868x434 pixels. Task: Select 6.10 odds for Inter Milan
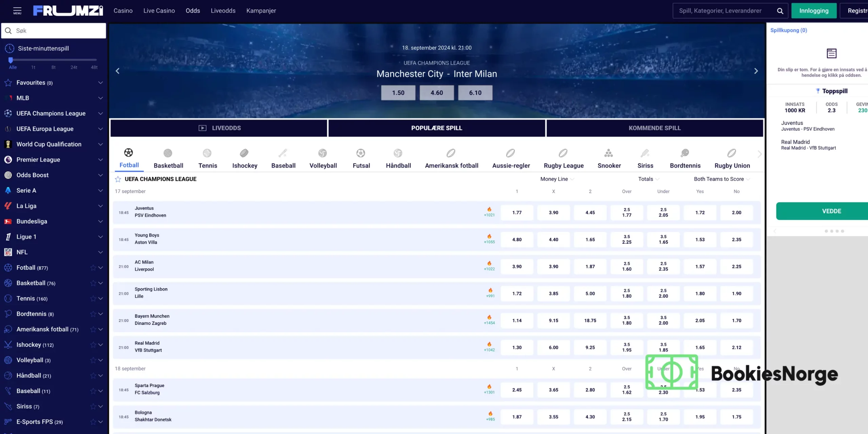475,93
